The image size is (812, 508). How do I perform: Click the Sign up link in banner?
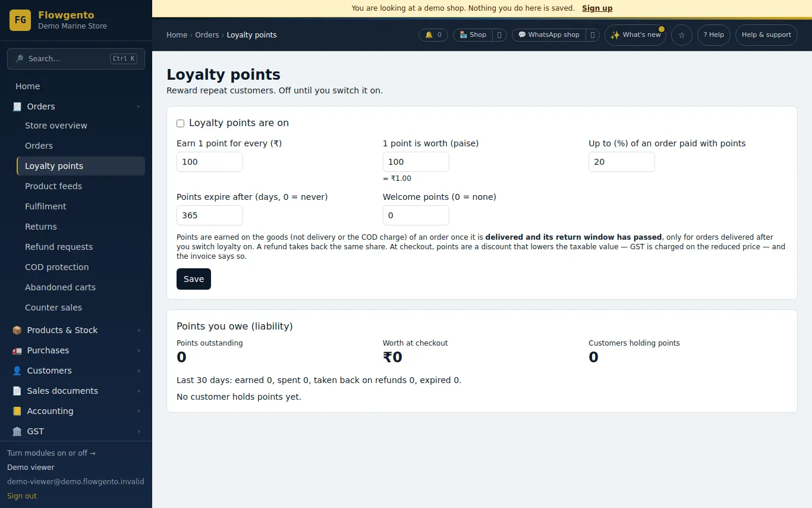pyautogui.click(x=597, y=8)
